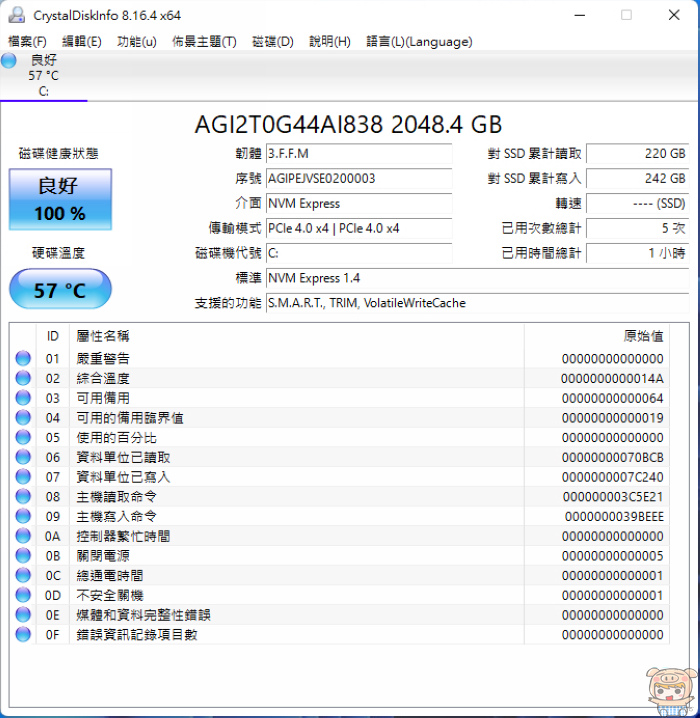Screen dimensions: 700x718
Task: Click the 良好 100 % health status button
Action: point(60,199)
